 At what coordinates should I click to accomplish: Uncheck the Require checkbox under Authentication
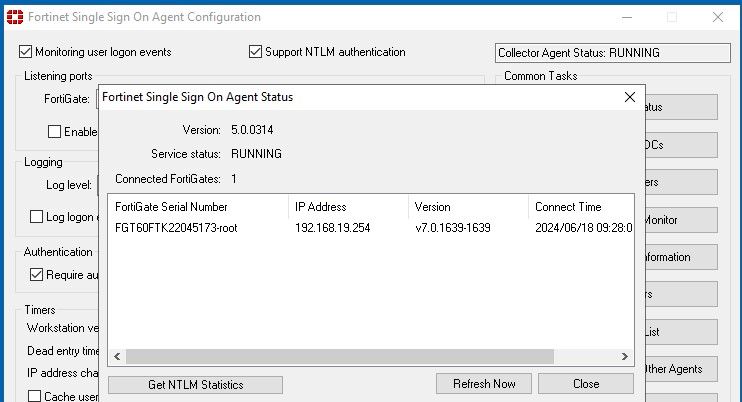37,274
